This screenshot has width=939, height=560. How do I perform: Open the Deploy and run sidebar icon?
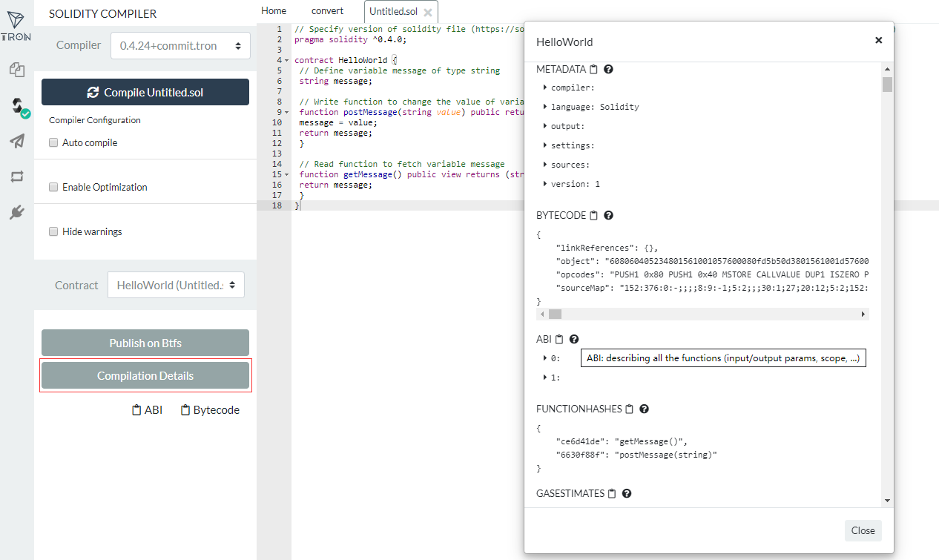tap(16, 141)
